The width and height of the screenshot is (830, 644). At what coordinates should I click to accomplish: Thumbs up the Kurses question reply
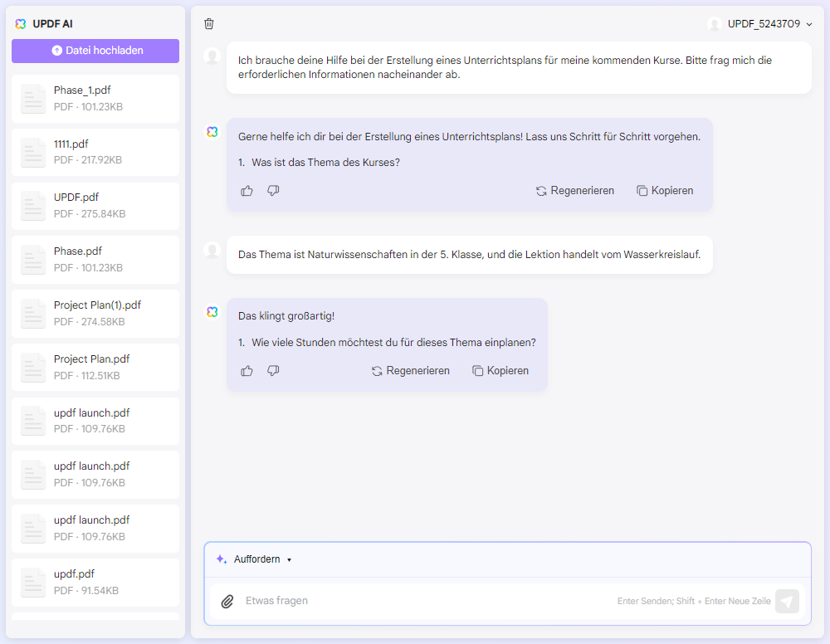click(x=247, y=191)
